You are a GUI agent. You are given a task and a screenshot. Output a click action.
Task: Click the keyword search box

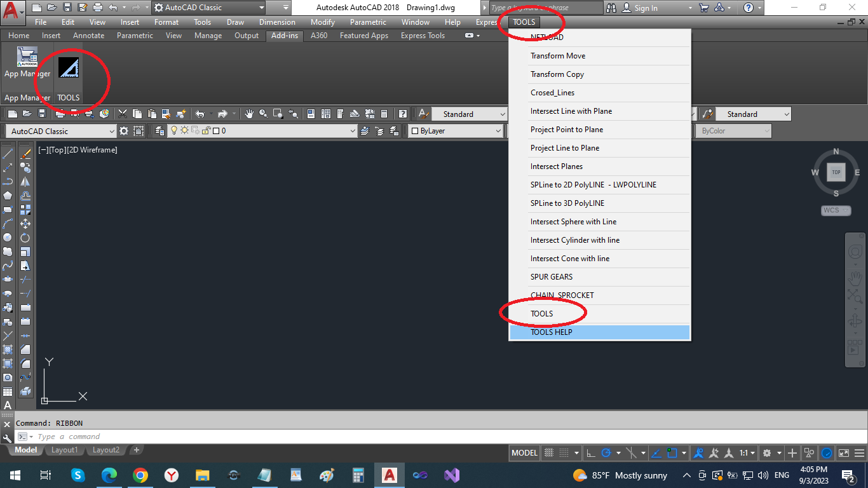[x=546, y=8]
